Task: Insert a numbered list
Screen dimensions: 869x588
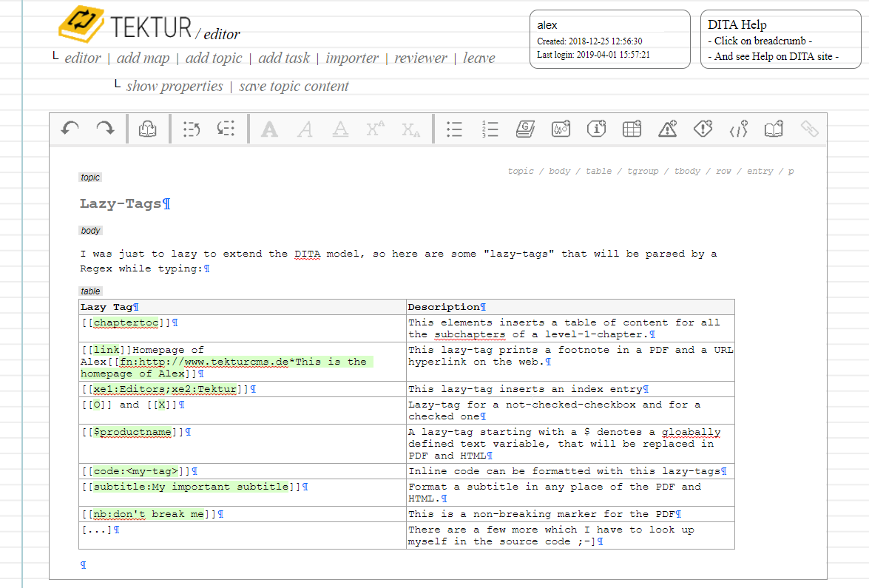Action: coord(490,129)
